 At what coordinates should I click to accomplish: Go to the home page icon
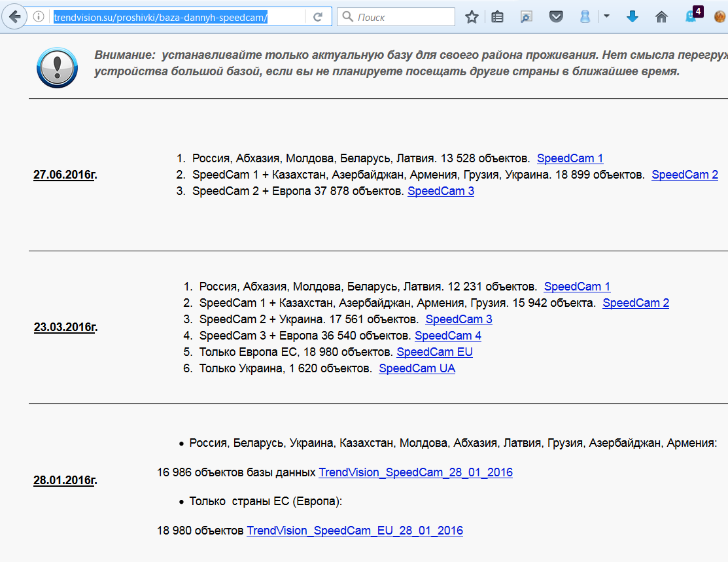tap(661, 17)
